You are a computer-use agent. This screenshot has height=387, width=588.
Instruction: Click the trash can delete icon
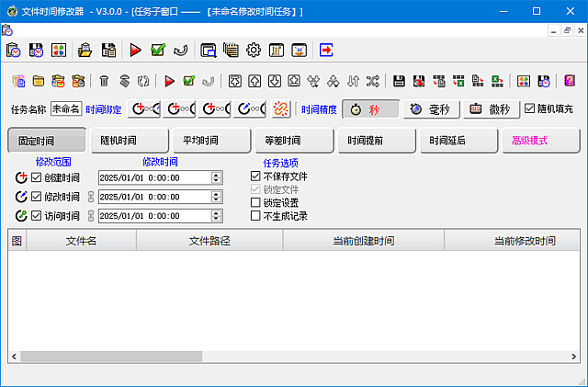click(x=104, y=81)
